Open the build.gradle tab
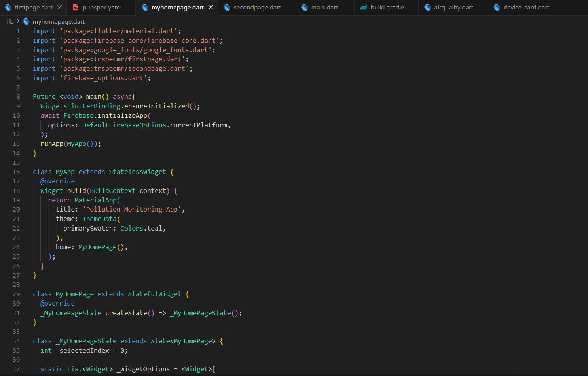588x376 pixels. (387, 8)
